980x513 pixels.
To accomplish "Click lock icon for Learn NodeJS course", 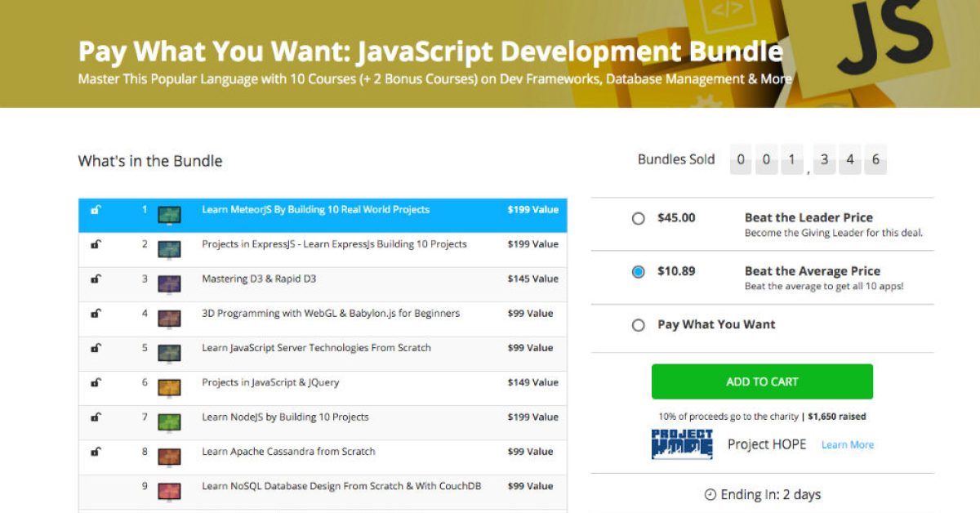I will [96, 417].
